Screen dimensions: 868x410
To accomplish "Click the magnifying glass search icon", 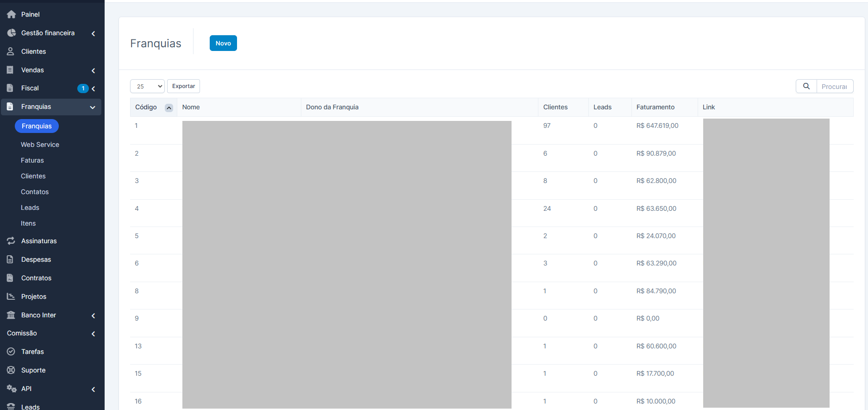I will [x=806, y=86].
